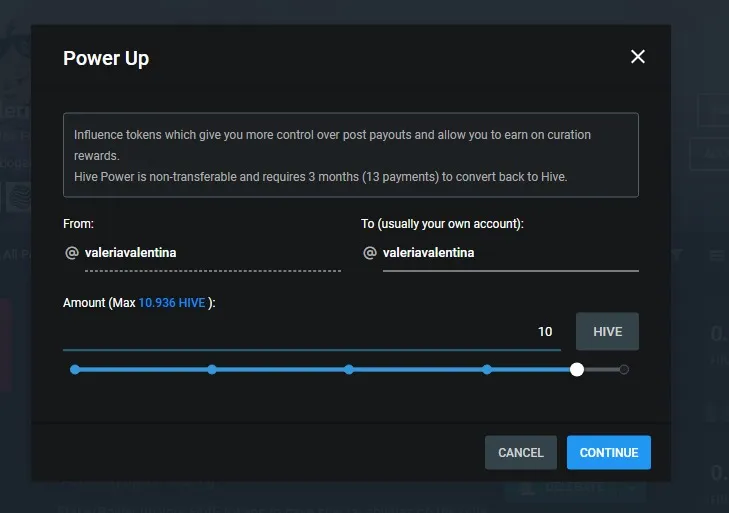Close the Power Up dialog with X
Screen dimensions: 729x513
(x=637, y=57)
